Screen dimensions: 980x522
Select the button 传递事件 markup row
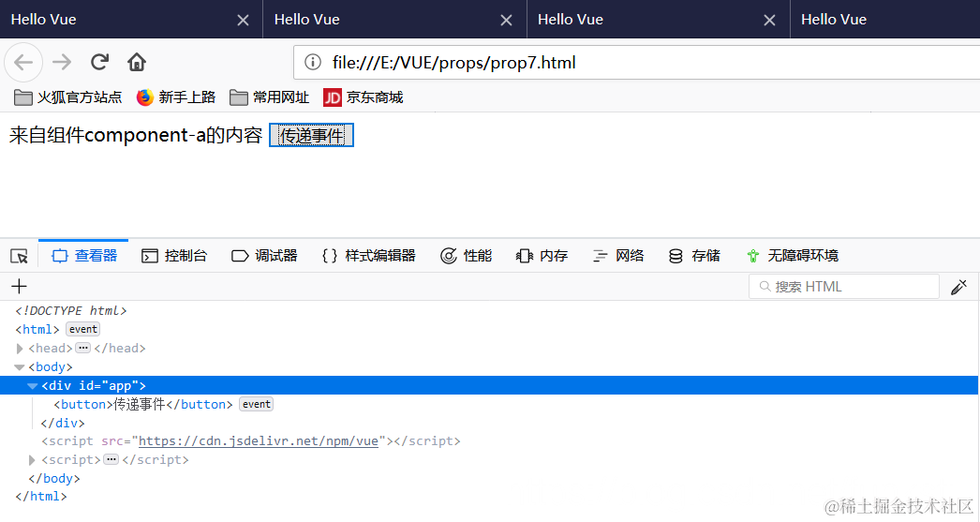tap(143, 405)
